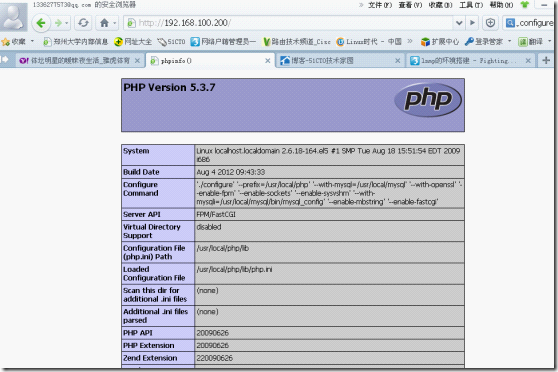Open the forward history dropdown arrow
This screenshot has width=558, height=372.
coord(67,23)
